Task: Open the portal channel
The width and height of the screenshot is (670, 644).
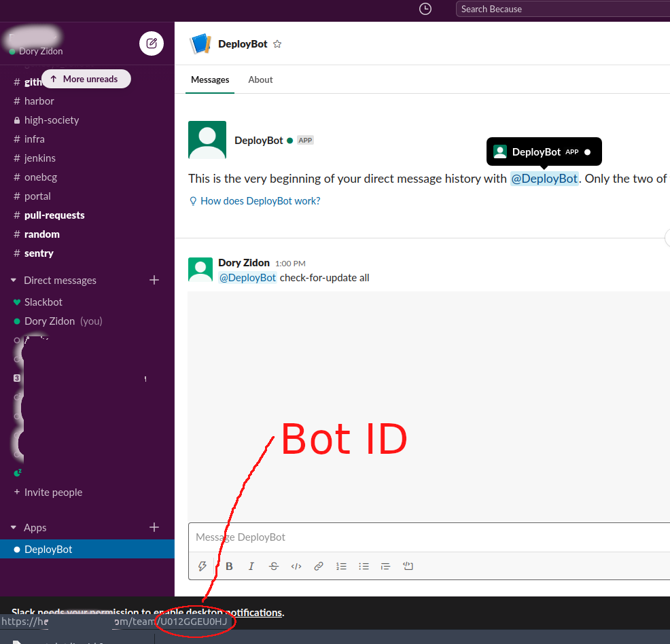Action: (87, 196)
